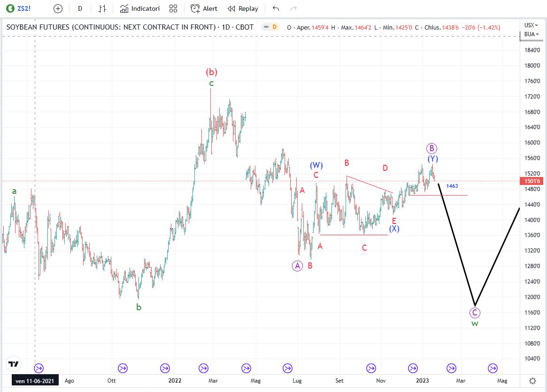
Task: Select the circled purple A wave label
Action: (297, 266)
